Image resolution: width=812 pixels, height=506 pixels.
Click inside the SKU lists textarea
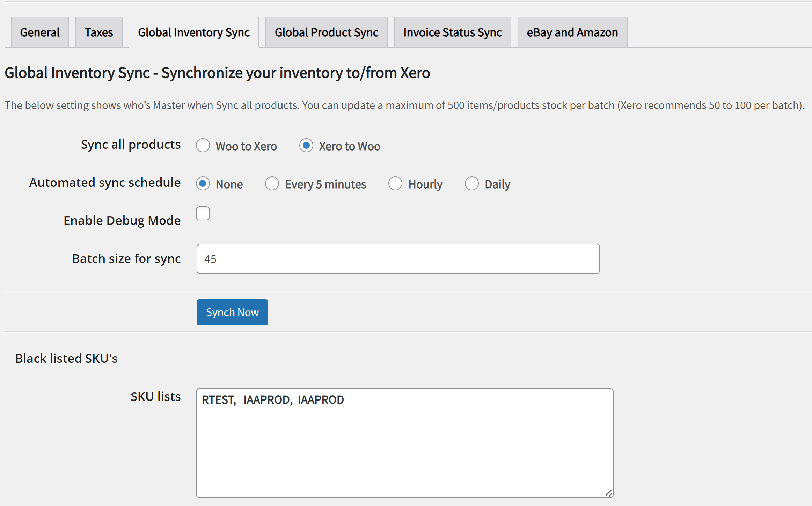click(404, 443)
